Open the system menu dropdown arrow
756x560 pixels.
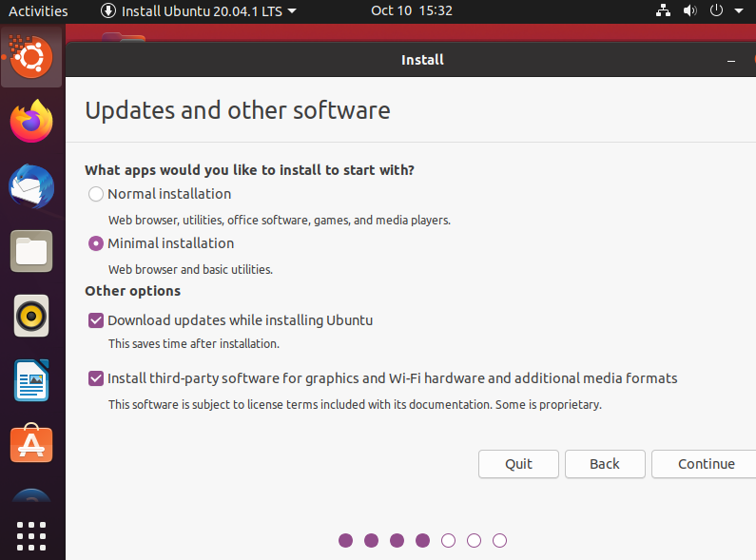[738, 11]
